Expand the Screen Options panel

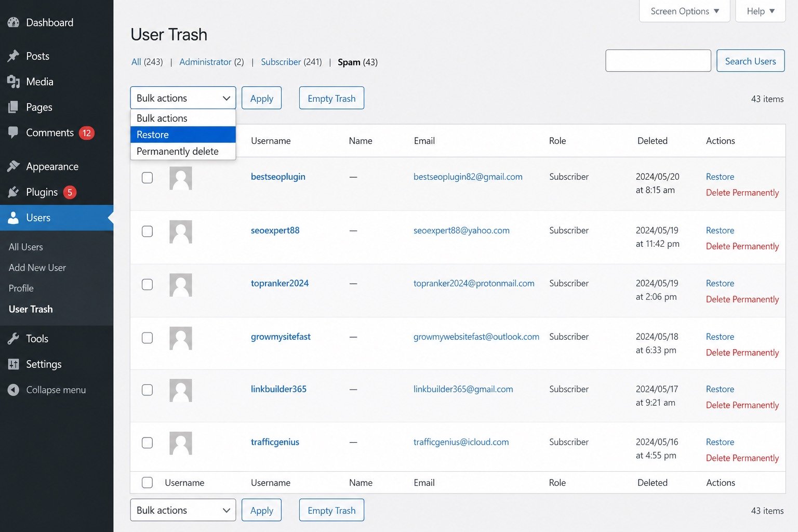pyautogui.click(x=685, y=11)
